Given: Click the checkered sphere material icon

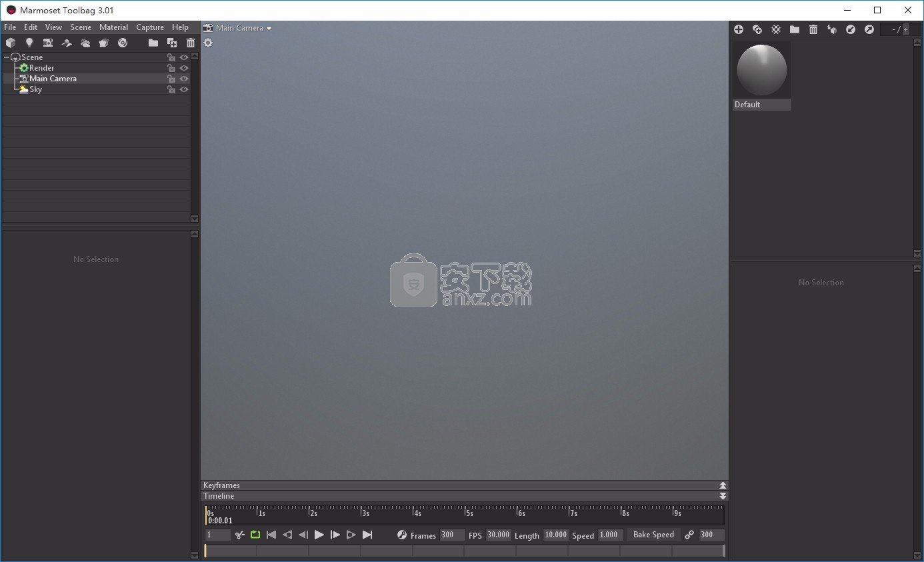Looking at the screenshot, I should (776, 29).
